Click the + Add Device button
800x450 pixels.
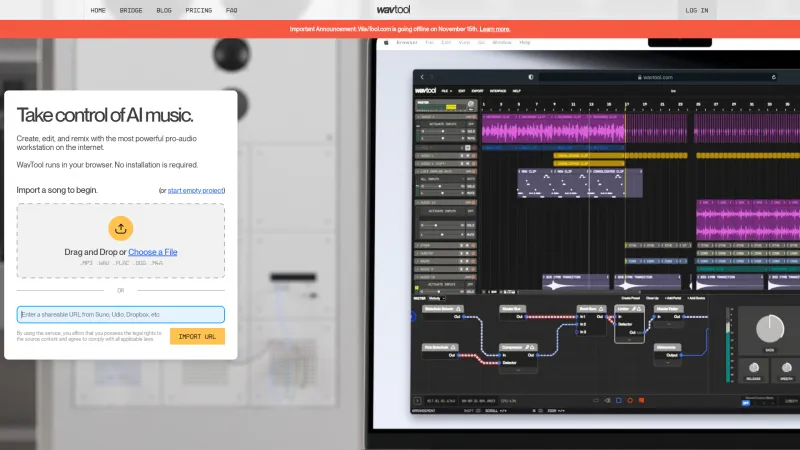pyautogui.click(x=696, y=298)
